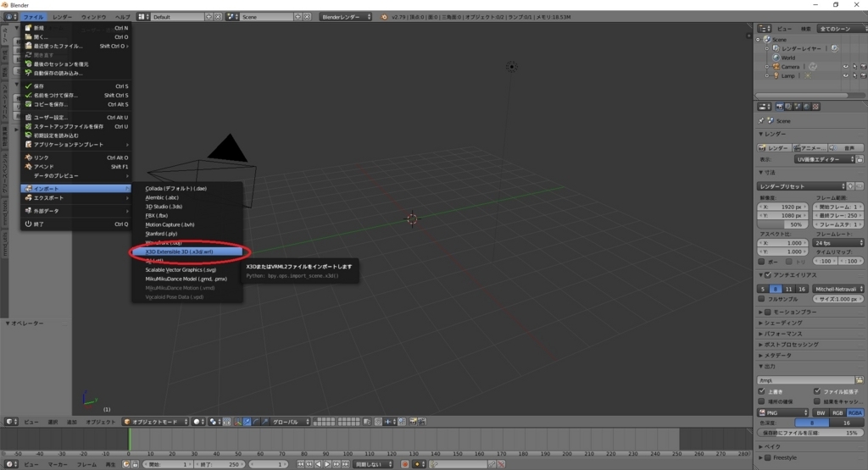Screen dimensions: 868x470
Task: Click the World icon in outliner
Action: pyautogui.click(x=776, y=58)
